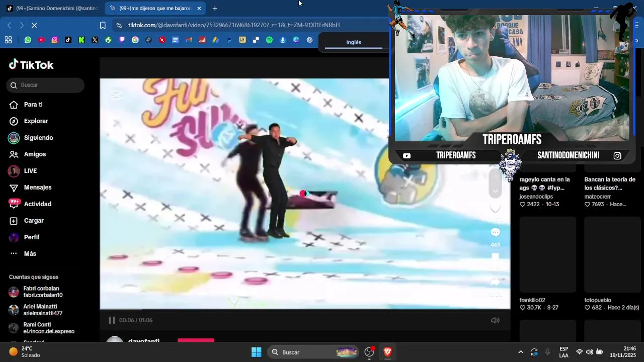
Task: Stop loading the page
Action: (x=34, y=25)
